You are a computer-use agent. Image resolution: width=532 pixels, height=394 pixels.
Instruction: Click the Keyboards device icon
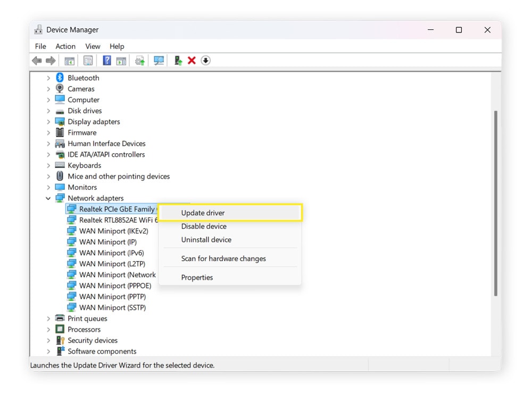(60, 165)
